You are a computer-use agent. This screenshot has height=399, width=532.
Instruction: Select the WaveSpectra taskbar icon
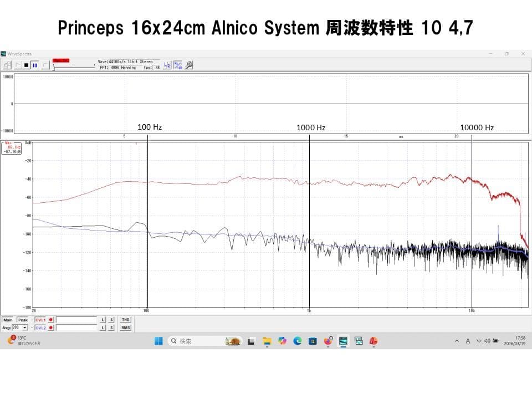pos(344,341)
